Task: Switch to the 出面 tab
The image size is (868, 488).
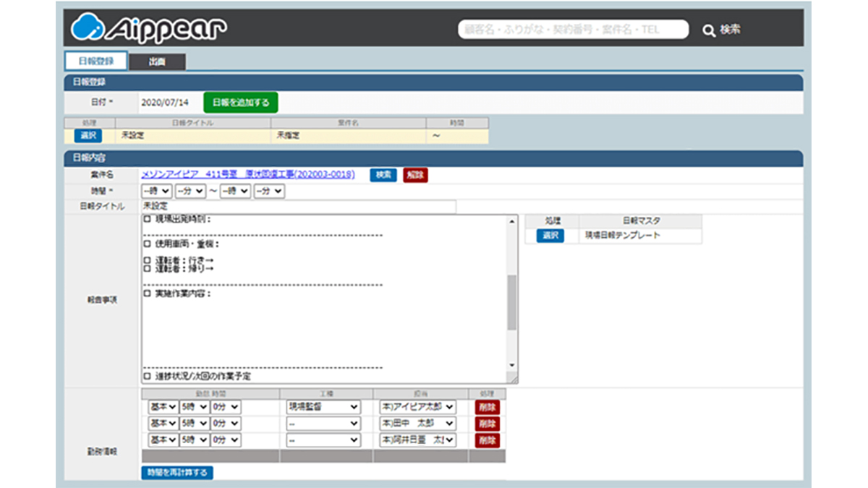Action: (157, 61)
